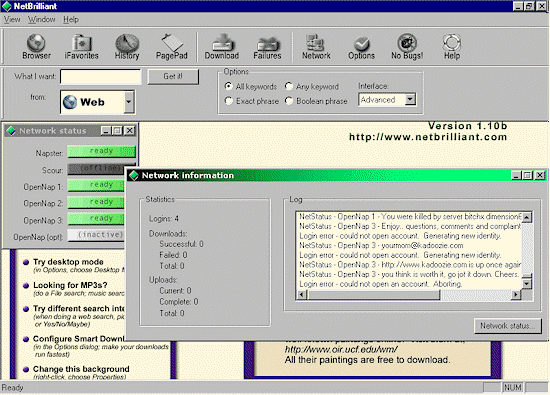Select log line 'Login error ... Aborting'

coord(381,284)
